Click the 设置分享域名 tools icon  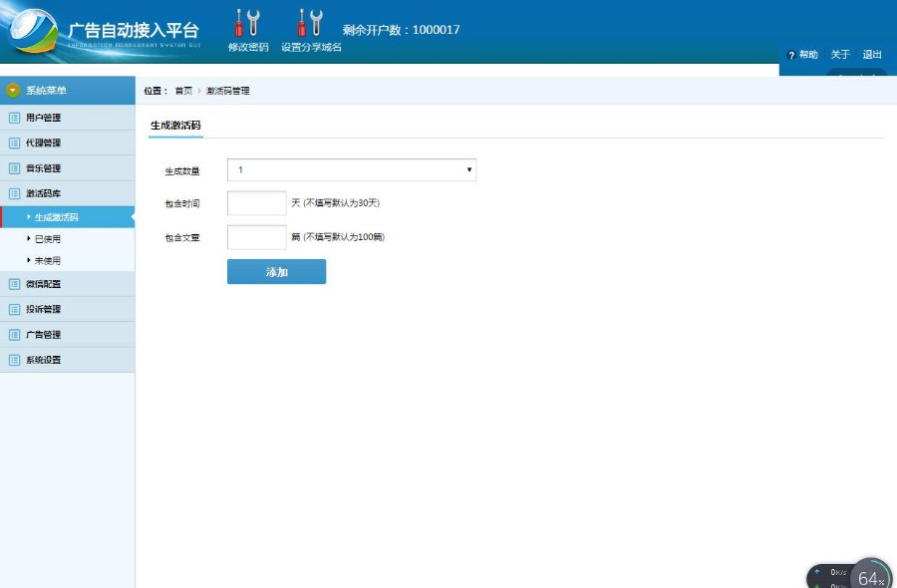click(310, 23)
